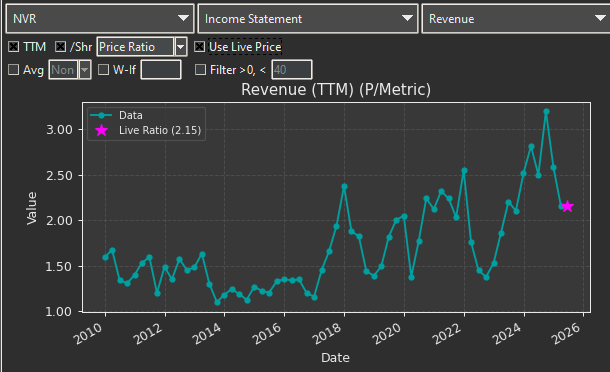Expand the Price Ratio combo box arrow
Screen dimensions: 610x372
tap(181, 47)
